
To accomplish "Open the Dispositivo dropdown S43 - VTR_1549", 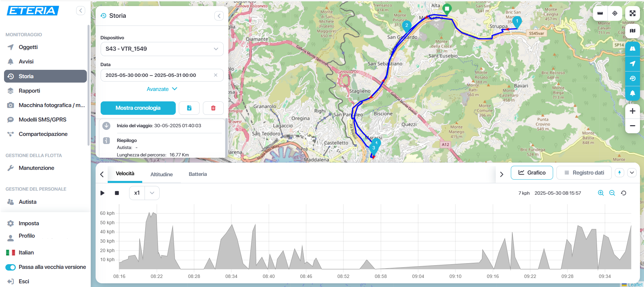I will click(x=162, y=49).
